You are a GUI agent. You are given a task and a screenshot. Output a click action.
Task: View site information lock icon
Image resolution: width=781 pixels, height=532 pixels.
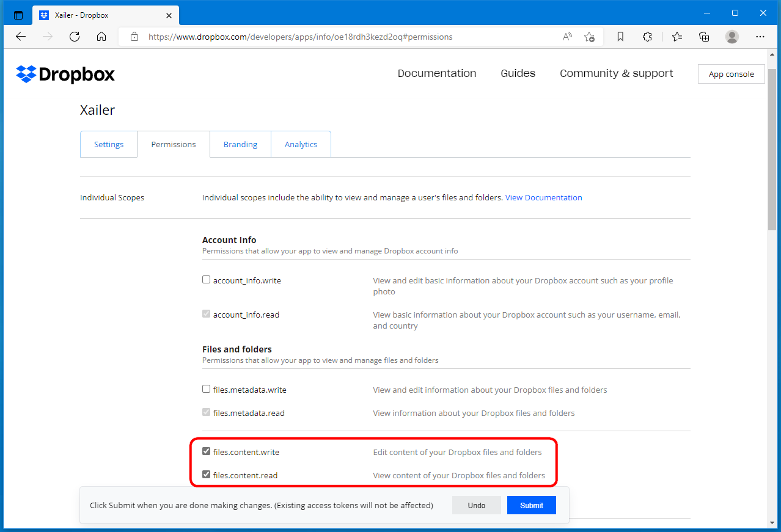click(134, 37)
